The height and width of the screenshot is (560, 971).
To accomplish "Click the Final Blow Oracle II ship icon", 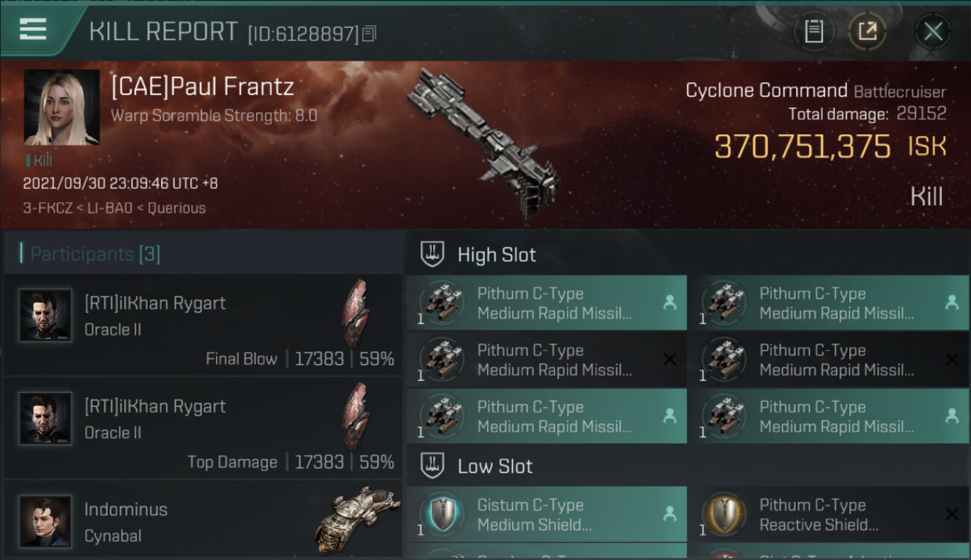I will 355,314.
